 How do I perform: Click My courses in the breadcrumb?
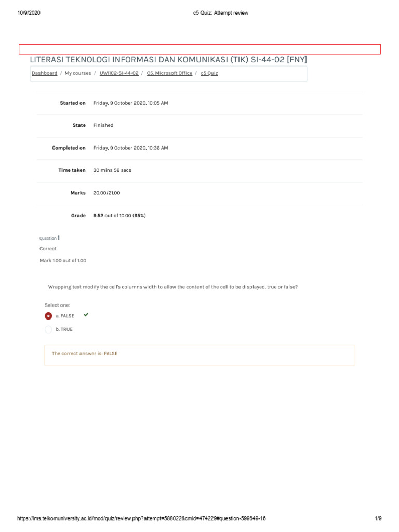[x=78, y=73]
